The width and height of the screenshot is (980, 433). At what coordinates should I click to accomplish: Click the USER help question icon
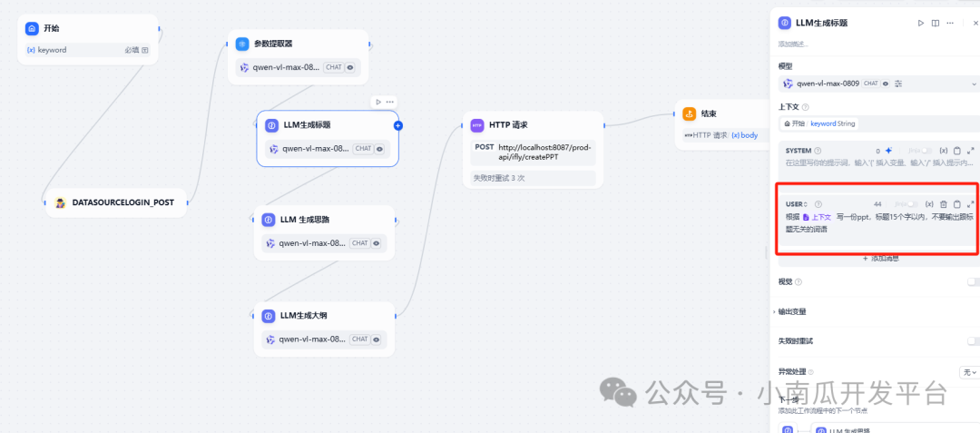[818, 204]
